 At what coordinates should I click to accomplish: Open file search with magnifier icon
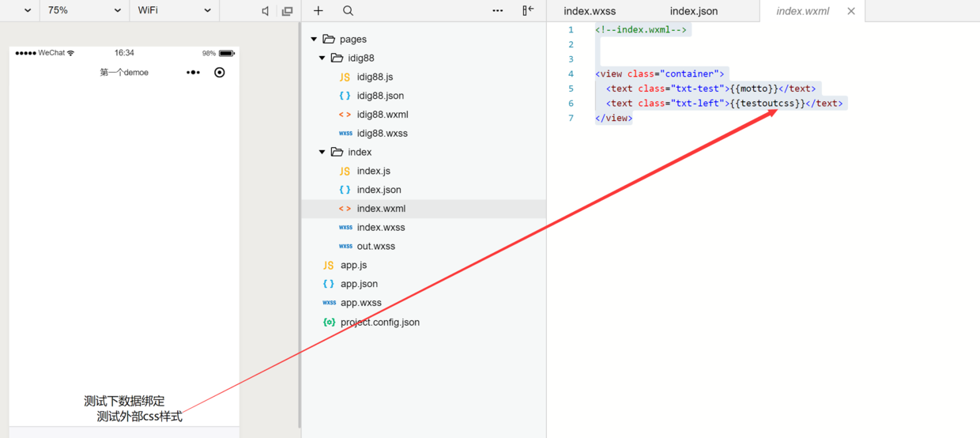coord(349,11)
